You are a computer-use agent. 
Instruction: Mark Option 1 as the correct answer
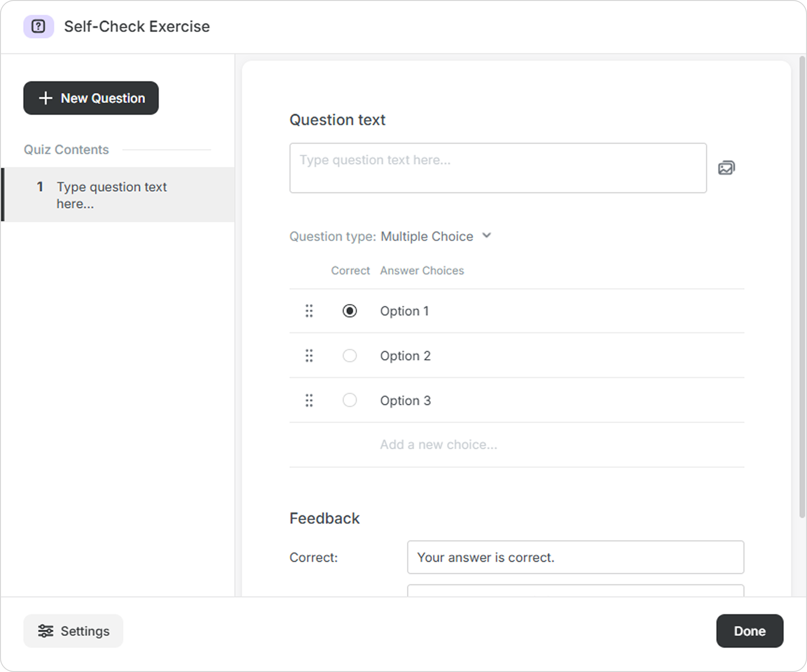click(350, 311)
